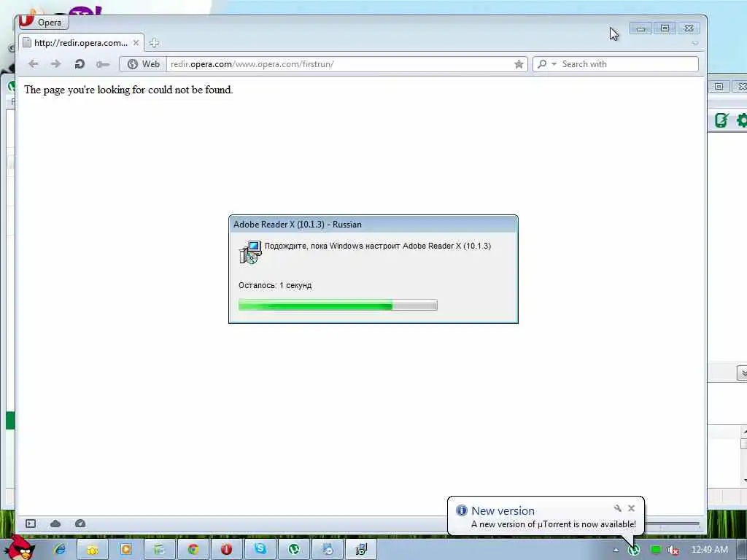Reload the page in Opera
The image size is (747, 560).
pyautogui.click(x=79, y=64)
